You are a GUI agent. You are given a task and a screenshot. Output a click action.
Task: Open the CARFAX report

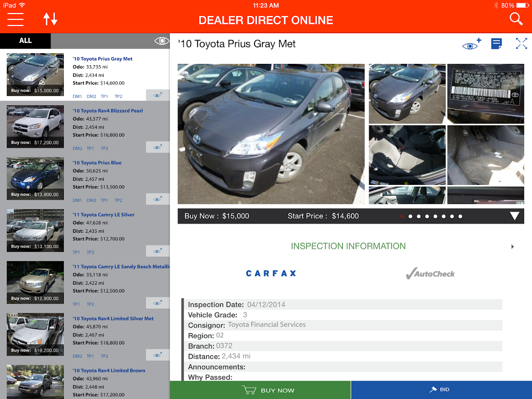point(271,274)
